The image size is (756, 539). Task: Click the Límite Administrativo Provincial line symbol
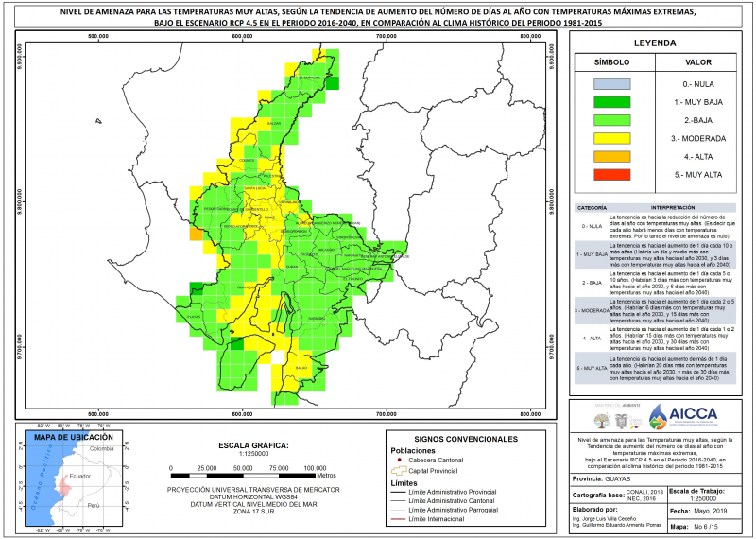396,493
